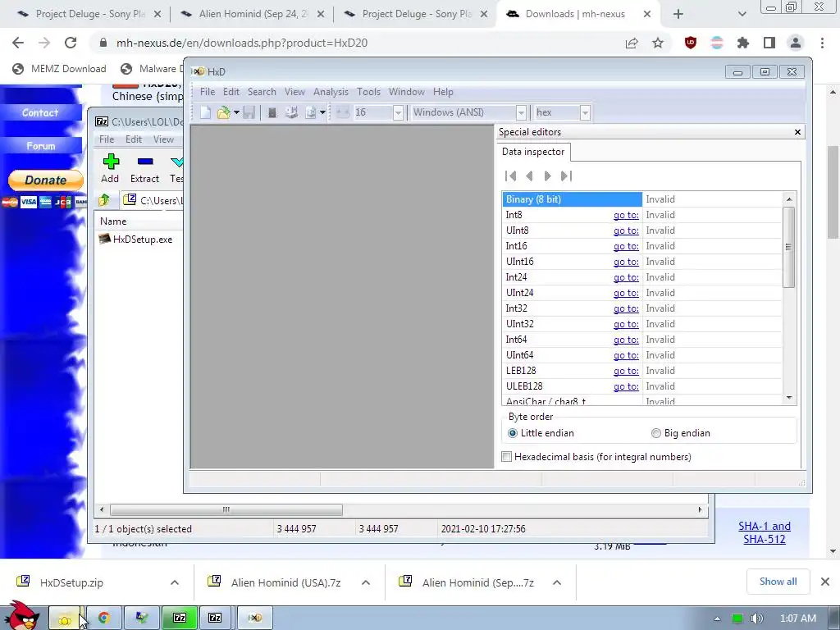This screenshot has height=630, width=840.
Task: Expand Alien Hominid (USA).7z download chevron
Action: point(366,582)
